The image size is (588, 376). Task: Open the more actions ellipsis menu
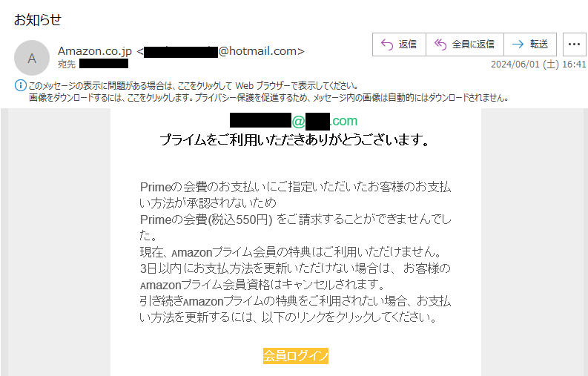(x=574, y=44)
